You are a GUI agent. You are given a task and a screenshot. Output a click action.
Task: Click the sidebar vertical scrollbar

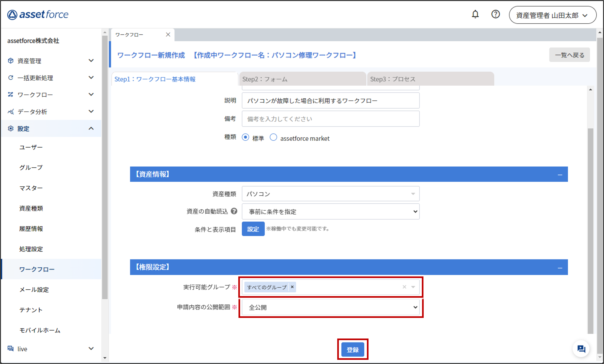(105, 167)
